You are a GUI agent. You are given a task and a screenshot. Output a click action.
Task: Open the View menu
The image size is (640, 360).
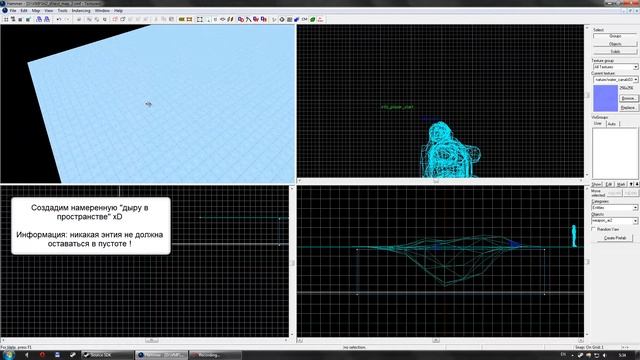click(x=49, y=11)
